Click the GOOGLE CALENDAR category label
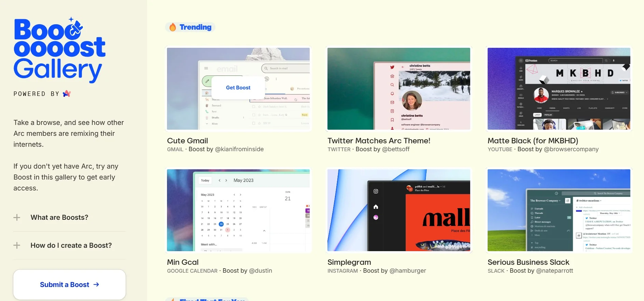 click(192, 271)
